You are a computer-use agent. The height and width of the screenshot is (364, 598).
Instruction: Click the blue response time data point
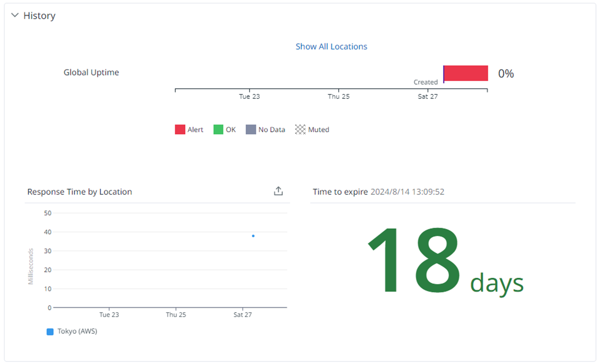tap(253, 236)
